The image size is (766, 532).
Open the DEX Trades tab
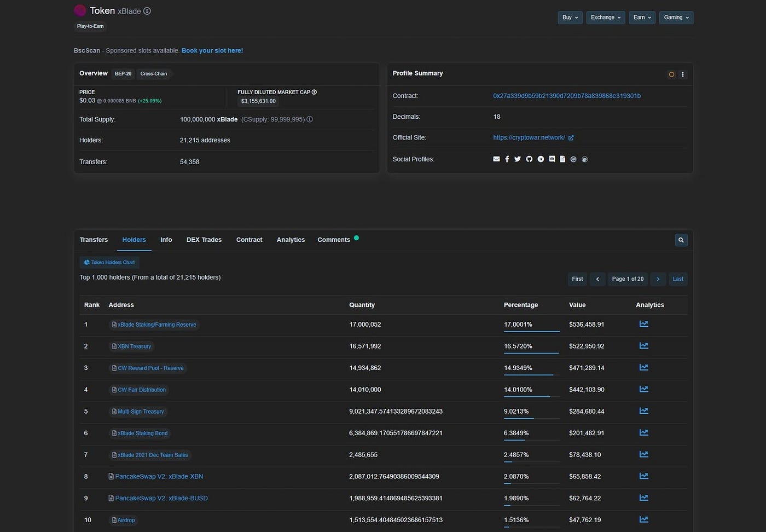coord(204,240)
